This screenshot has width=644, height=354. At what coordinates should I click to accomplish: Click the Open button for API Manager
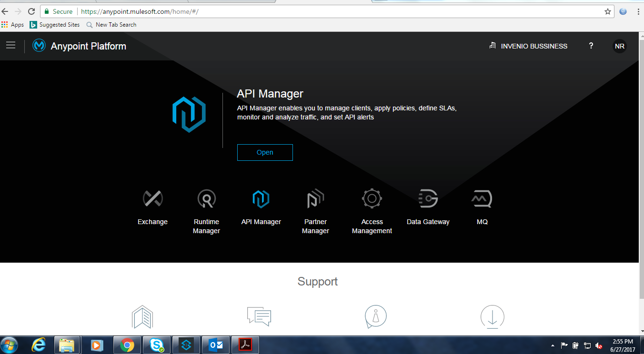pos(265,152)
